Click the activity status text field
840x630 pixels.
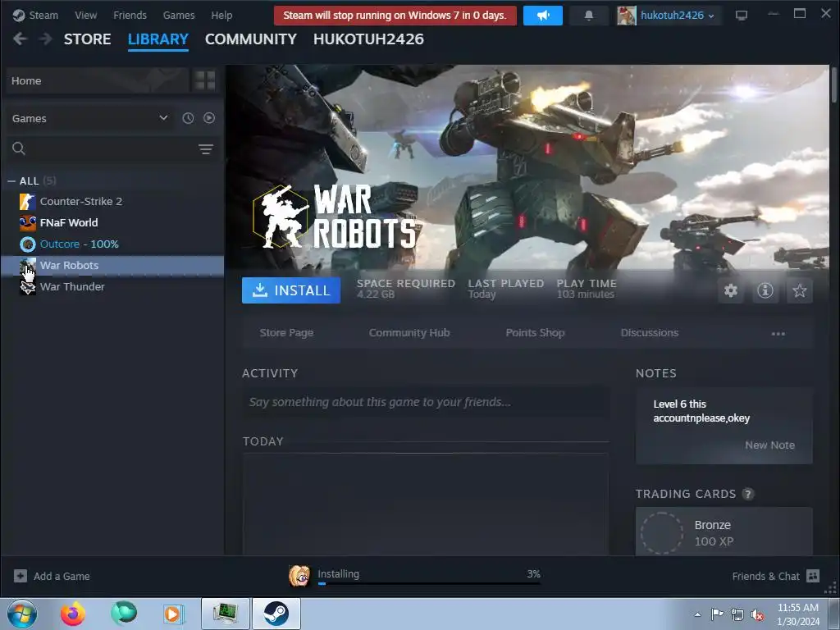point(426,402)
